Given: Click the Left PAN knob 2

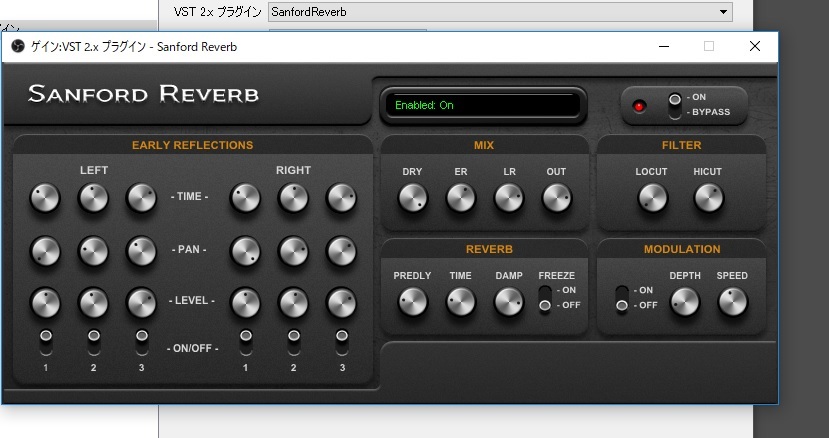Looking at the screenshot, I should coord(93,251).
